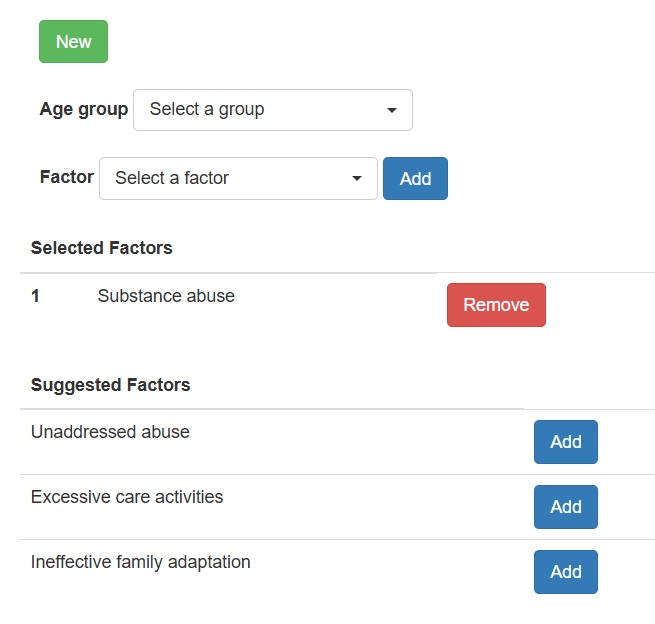Add the Excessive care activities factor
The height and width of the screenshot is (624, 655).
tap(565, 507)
